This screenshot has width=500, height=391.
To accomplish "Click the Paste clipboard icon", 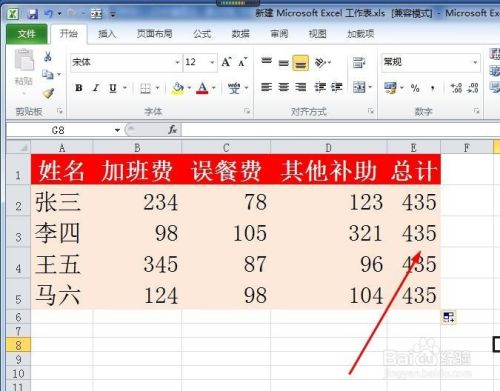I will point(24,60).
